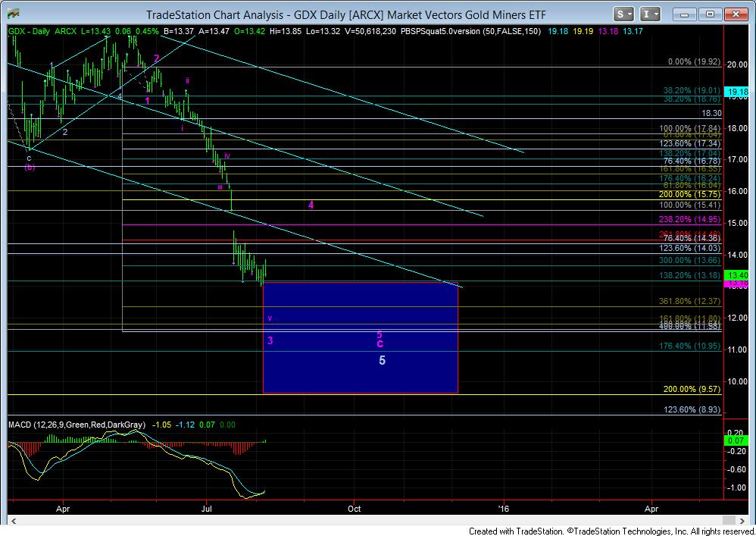The height and width of the screenshot is (536, 756).
Task: Select the pink wave '4' label on the chart
Action: [311, 205]
